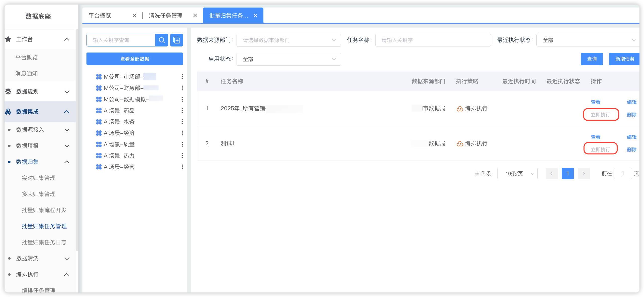644x297 pixels.
Task: Open the 数据来源部门 dropdown
Action: 288,40
